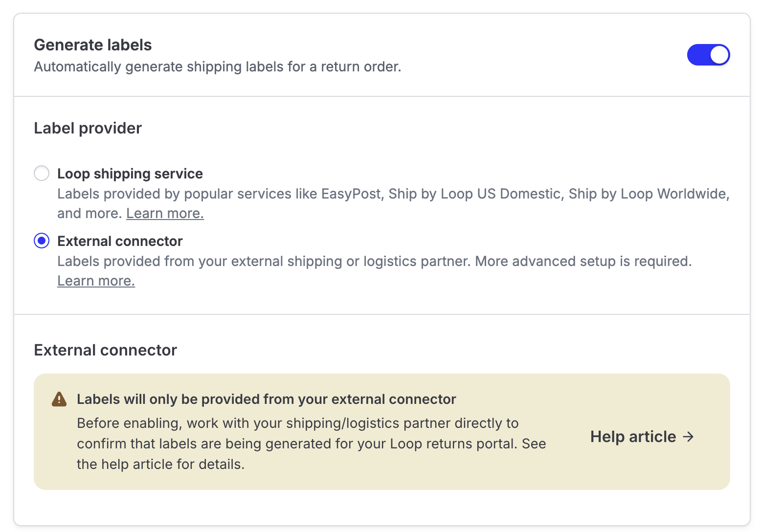761x532 pixels.
Task: Click the External connector section heading
Action: (106, 350)
